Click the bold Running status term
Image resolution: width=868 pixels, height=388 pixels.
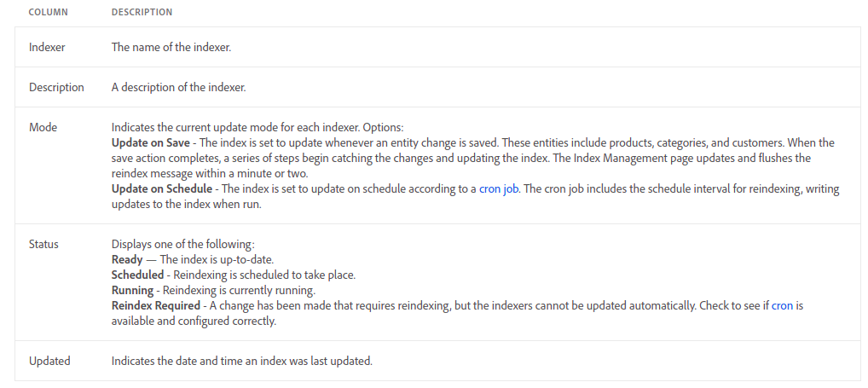click(132, 291)
